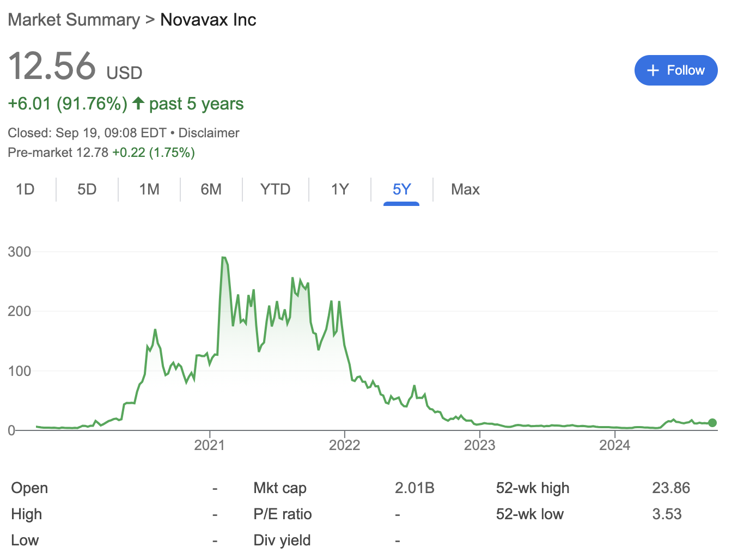The height and width of the screenshot is (559, 756).
Task: Select the 6M time range tab
Action: click(211, 189)
